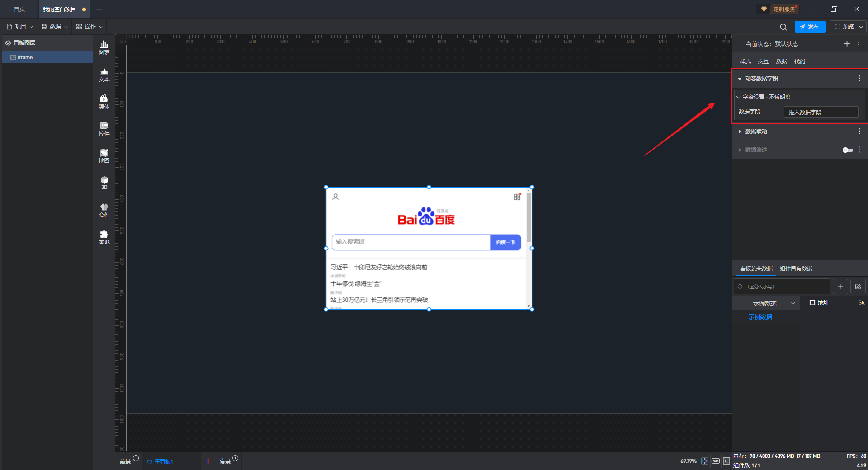Image resolution: width=868 pixels, height=470 pixels.
Task: Collapse the 动态数据字段 section
Action: tap(740, 79)
